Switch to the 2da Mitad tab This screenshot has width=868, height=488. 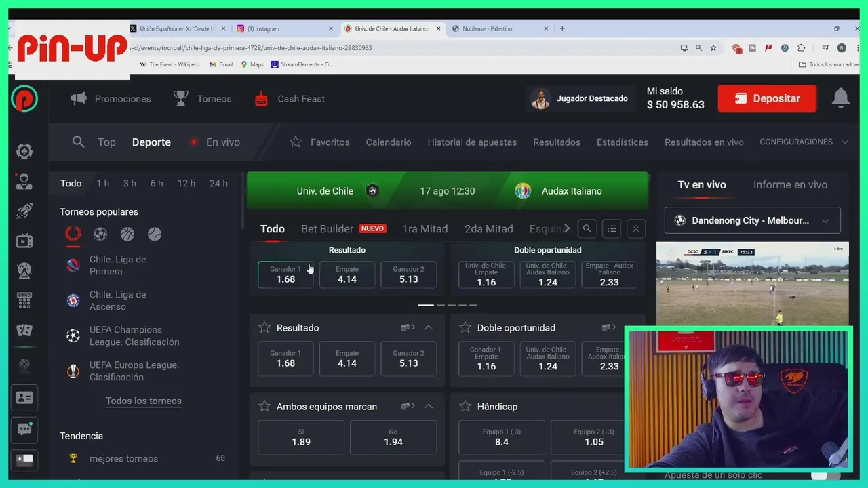489,228
